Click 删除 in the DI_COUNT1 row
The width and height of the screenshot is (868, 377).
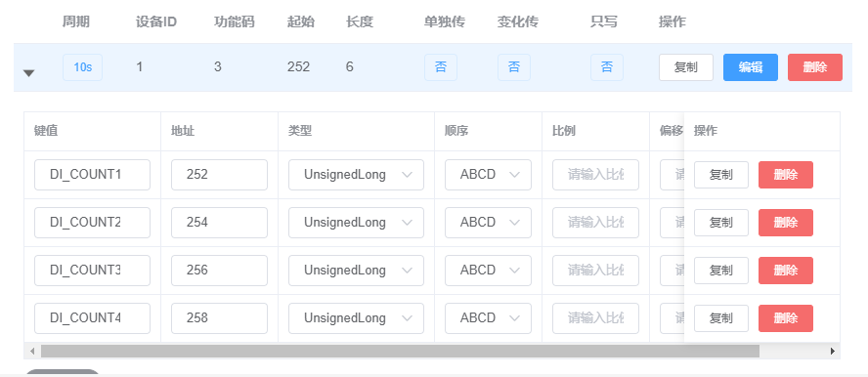786,175
